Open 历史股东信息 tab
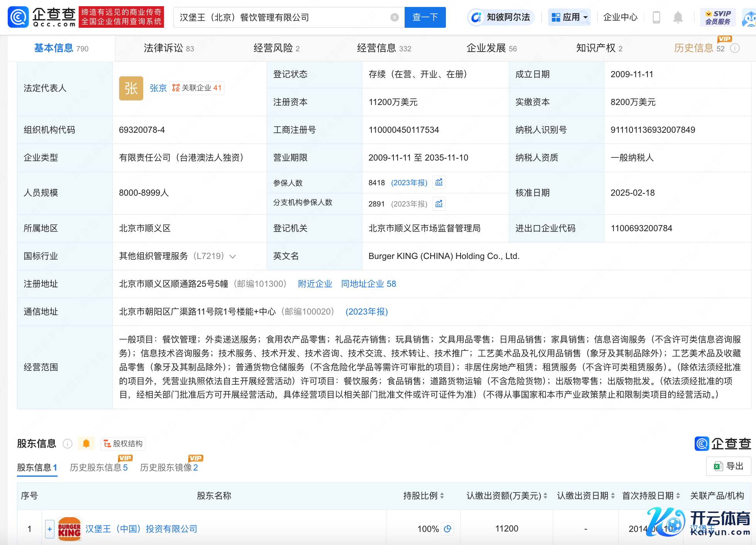This screenshot has height=545, width=756. [x=98, y=467]
